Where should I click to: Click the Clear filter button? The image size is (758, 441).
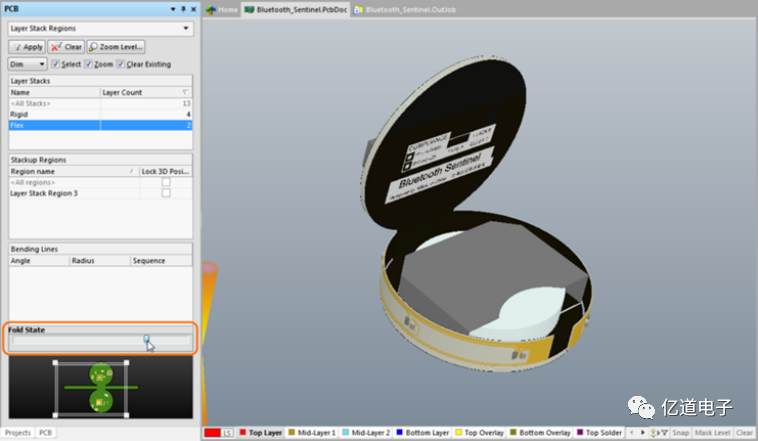point(66,47)
